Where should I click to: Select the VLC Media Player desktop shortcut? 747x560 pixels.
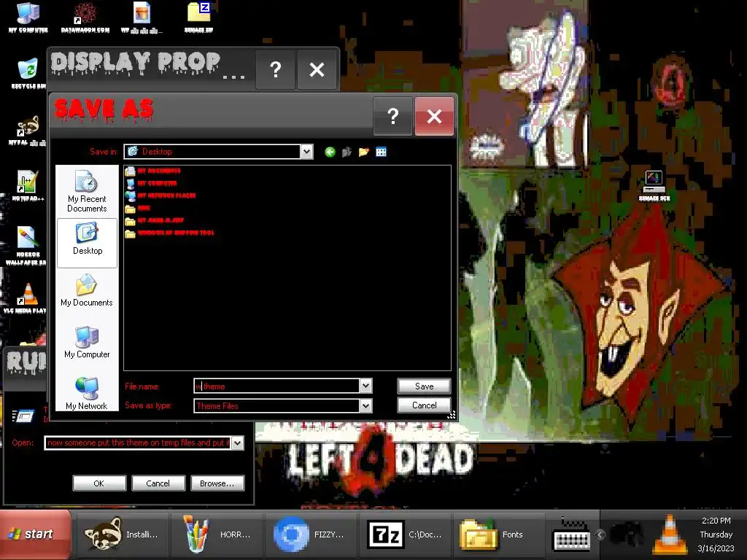(26, 298)
